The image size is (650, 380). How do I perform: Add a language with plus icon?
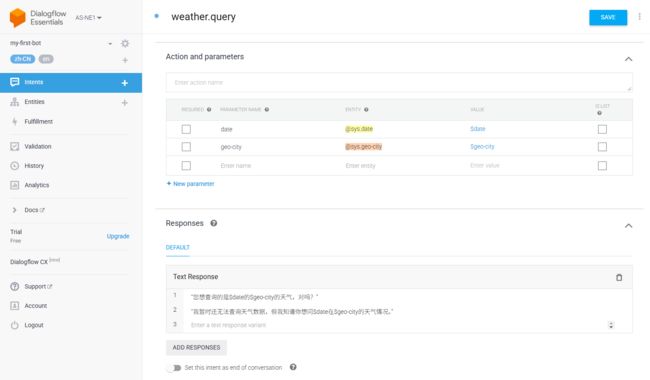pos(125,60)
